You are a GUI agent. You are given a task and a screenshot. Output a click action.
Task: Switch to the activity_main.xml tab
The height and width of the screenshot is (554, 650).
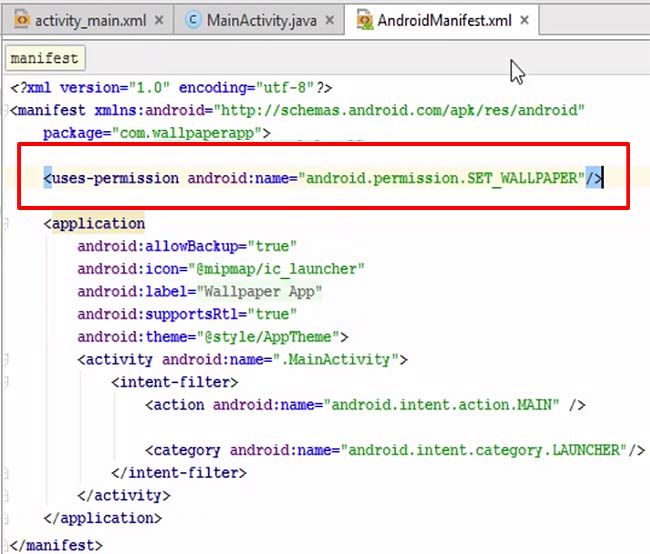[87, 20]
